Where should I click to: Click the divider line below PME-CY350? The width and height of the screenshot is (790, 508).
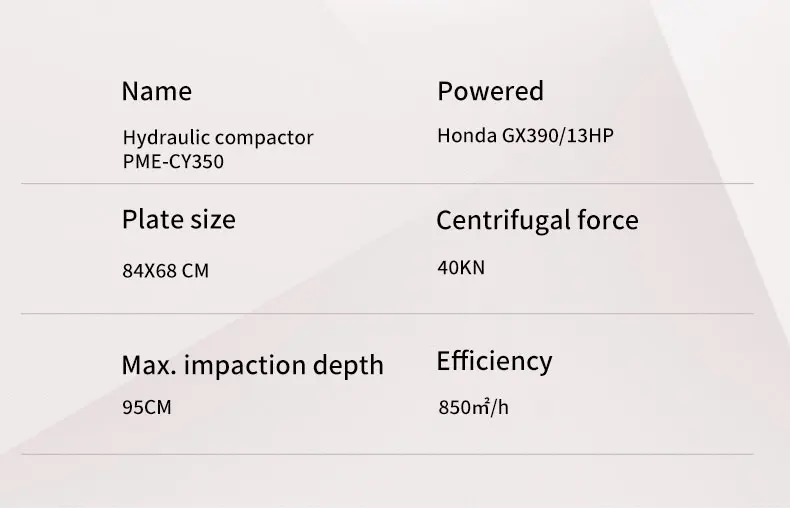click(x=387, y=184)
